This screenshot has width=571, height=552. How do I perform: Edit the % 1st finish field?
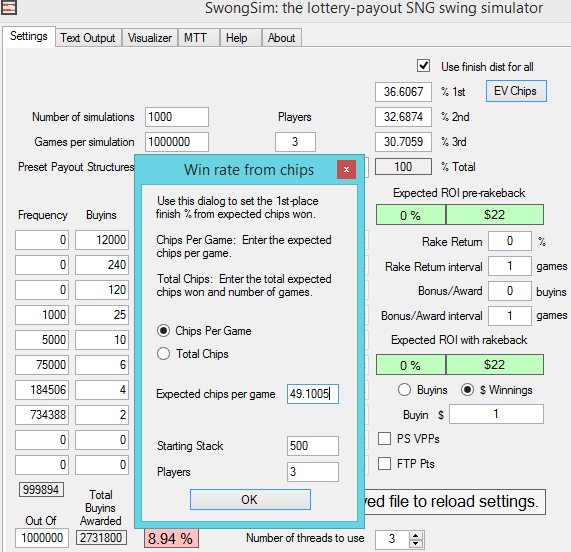click(403, 92)
